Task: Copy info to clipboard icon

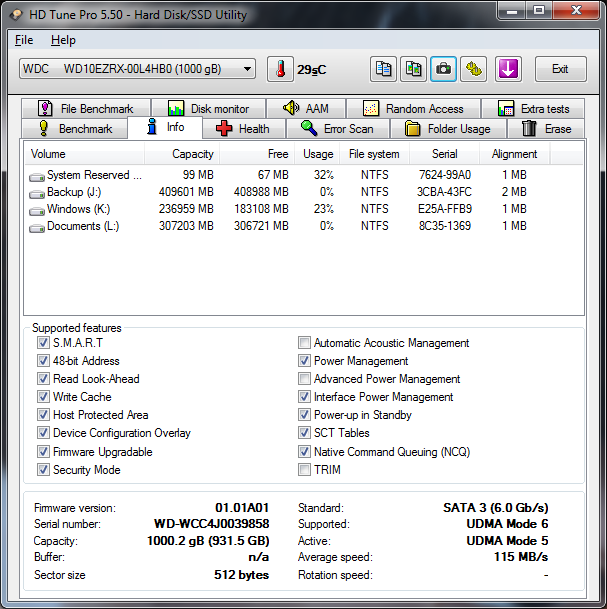Action: click(383, 69)
